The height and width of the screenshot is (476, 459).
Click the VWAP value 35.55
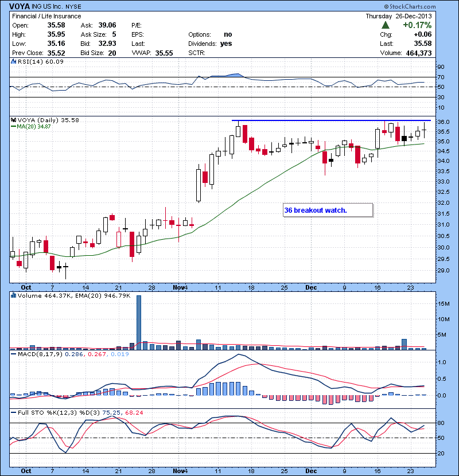(164, 53)
